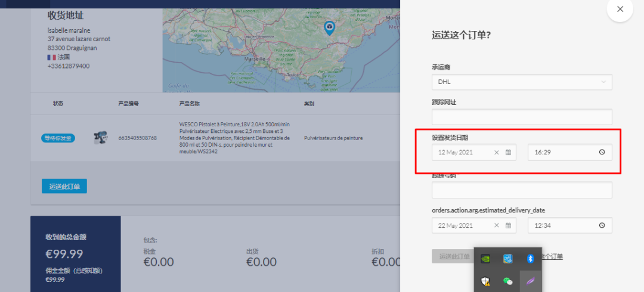This screenshot has width=644, height=292.
Task: Click the 等待你发货 status badge
Action: click(x=58, y=138)
